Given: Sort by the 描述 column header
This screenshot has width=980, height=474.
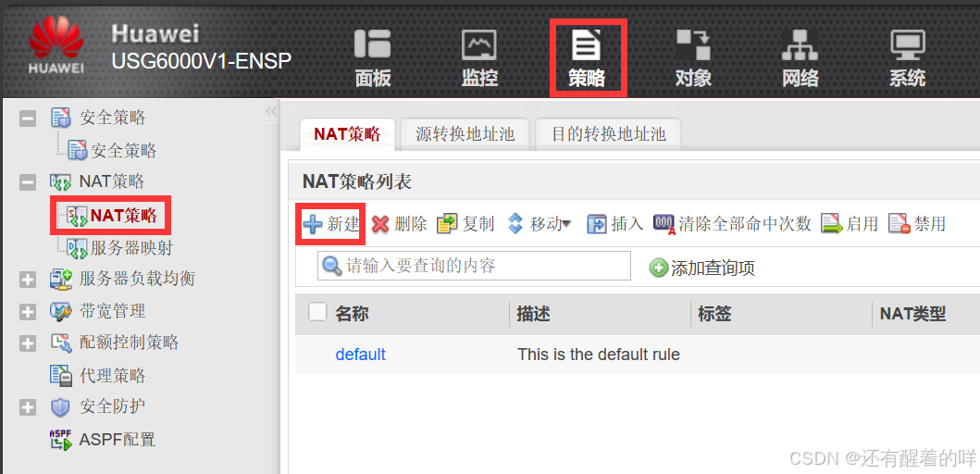Looking at the screenshot, I should 533,313.
